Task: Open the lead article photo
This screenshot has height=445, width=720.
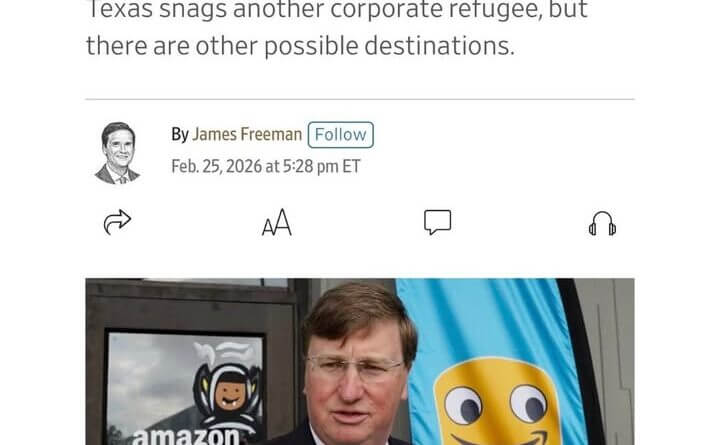Action: coord(360,361)
